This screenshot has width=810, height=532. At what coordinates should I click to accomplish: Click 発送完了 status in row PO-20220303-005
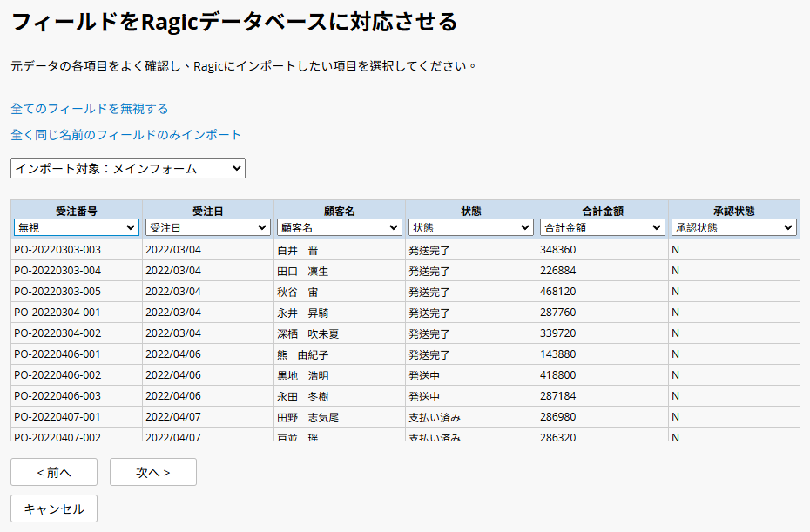(x=429, y=293)
